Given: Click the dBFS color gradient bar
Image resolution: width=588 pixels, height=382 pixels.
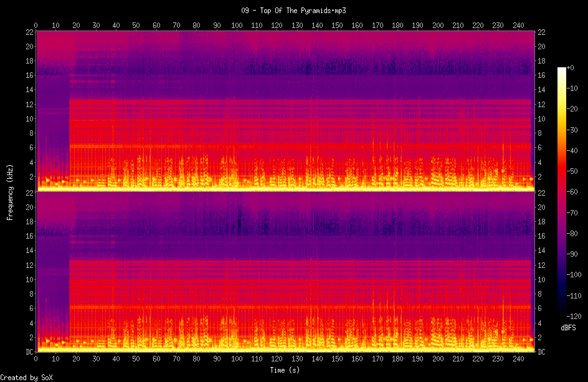Looking at the screenshot, I should (561, 193).
